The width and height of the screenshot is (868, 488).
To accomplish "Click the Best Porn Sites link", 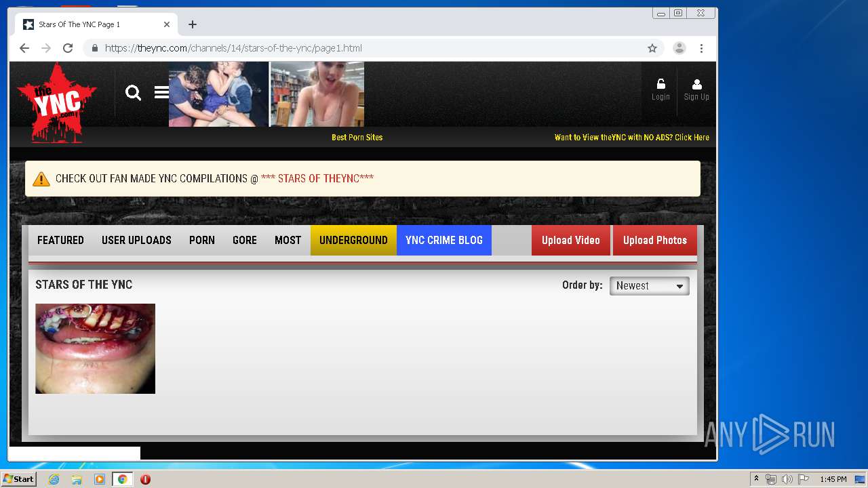I will click(x=357, y=137).
